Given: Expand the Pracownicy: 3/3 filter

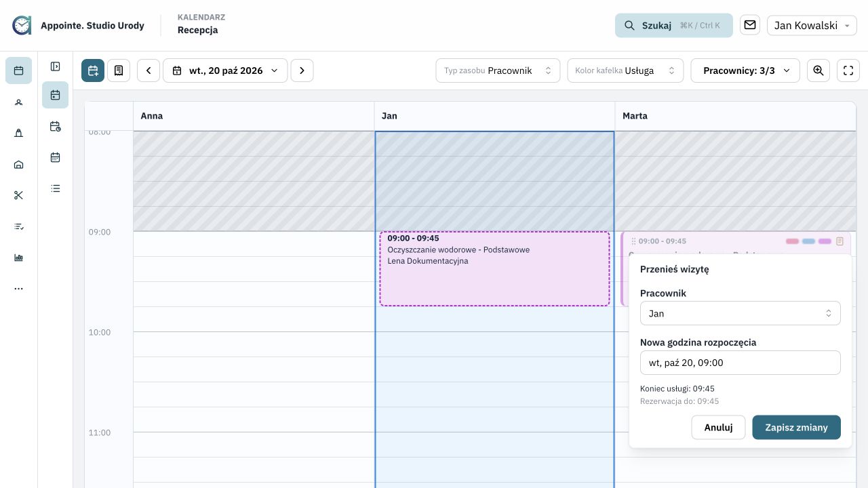Looking at the screenshot, I should tap(745, 70).
